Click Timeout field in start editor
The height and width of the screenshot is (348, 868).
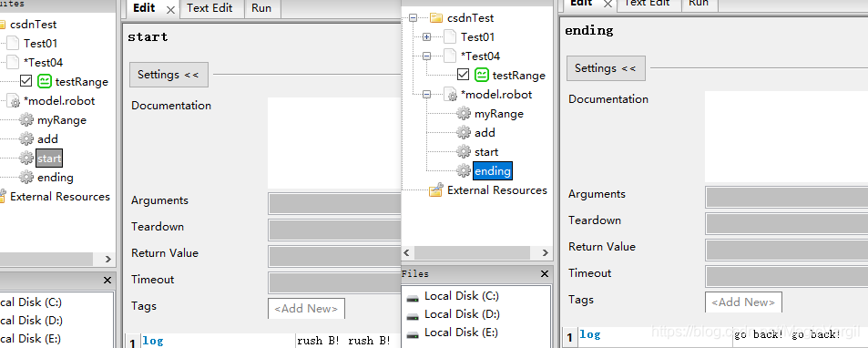click(x=334, y=282)
